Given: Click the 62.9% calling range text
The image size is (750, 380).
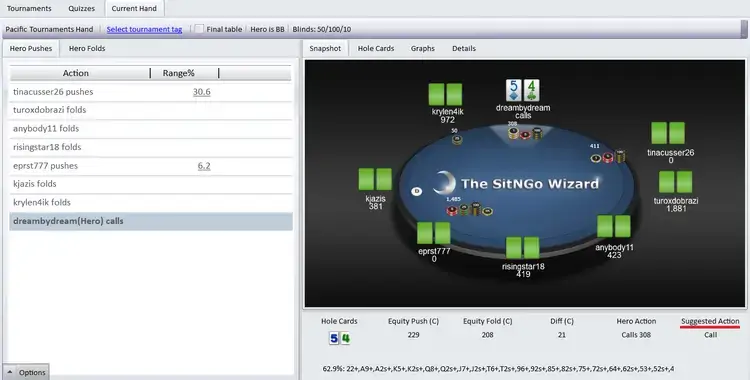Looking at the screenshot, I should click(498, 369).
